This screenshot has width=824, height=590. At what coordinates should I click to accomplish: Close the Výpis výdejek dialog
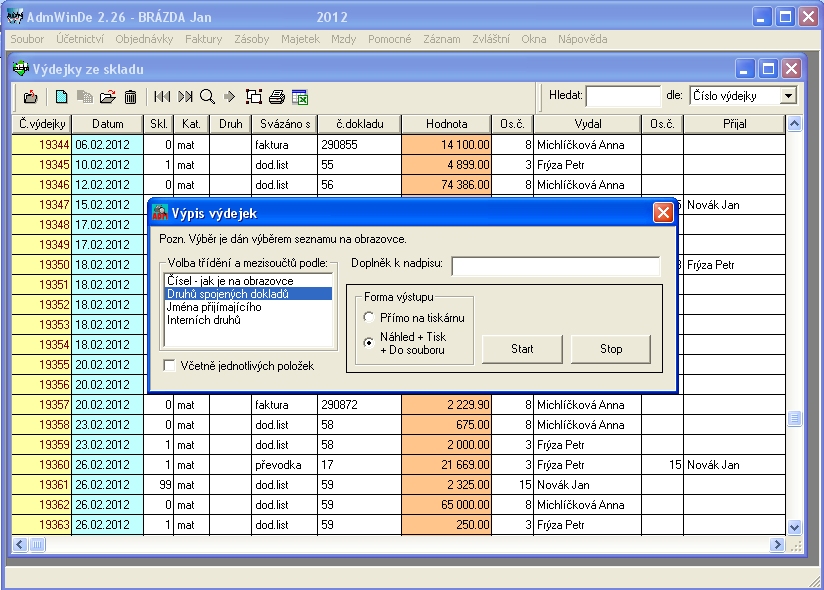[663, 213]
